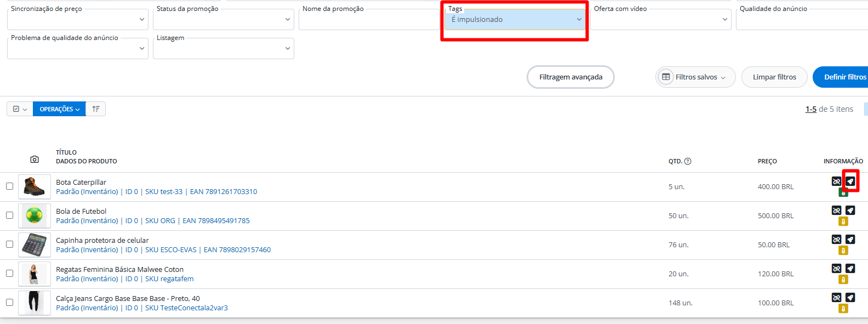This screenshot has height=324, width=868.
Task: Click the yellow thermometer icon for Capinha protetora
Action: click(x=843, y=251)
